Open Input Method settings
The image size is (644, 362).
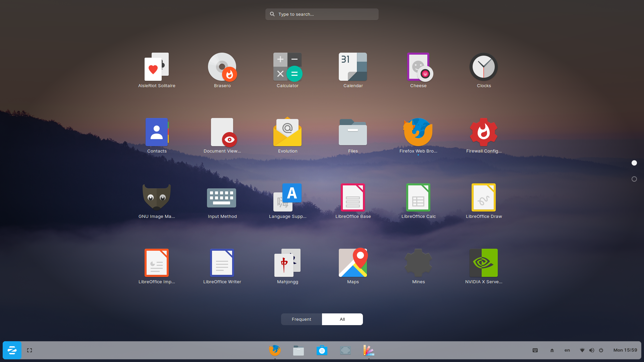pos(222,201)
